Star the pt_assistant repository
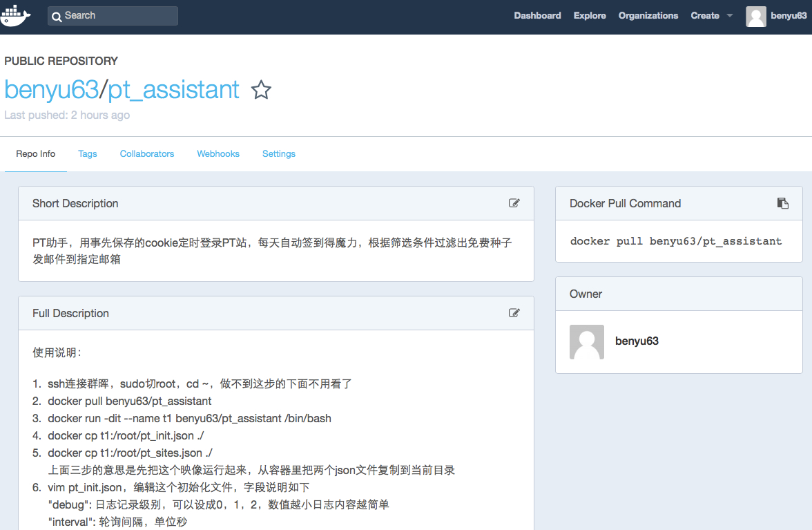The height and width of the screenshot is (530, 812). point(261,90)
